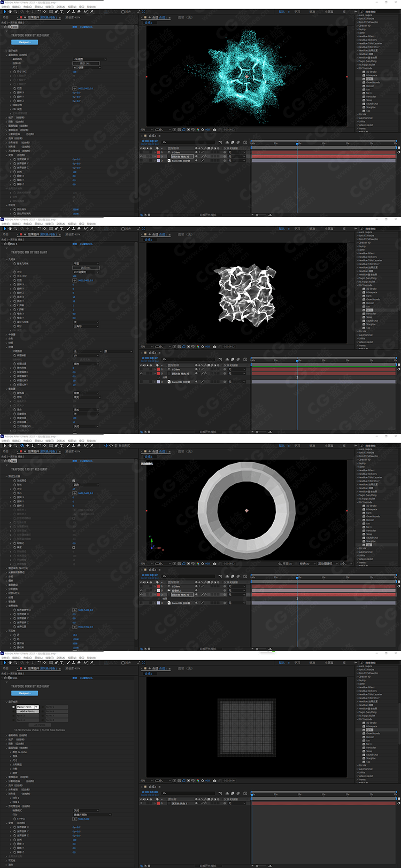Screen dimensions: 401x868
Task: Open the OBJ模型 dropdown in cyan particle window
Action: point(90,59)
